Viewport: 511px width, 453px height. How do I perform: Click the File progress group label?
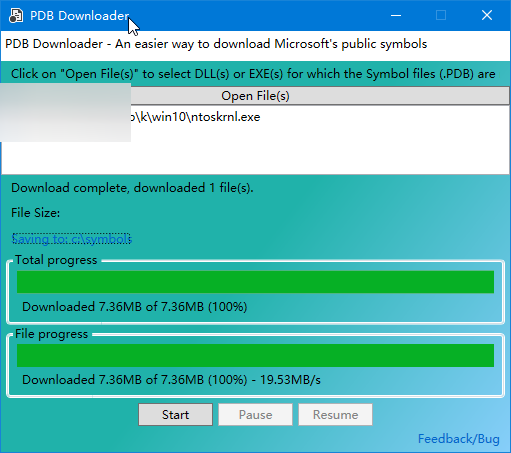click(x=51, y=334)
